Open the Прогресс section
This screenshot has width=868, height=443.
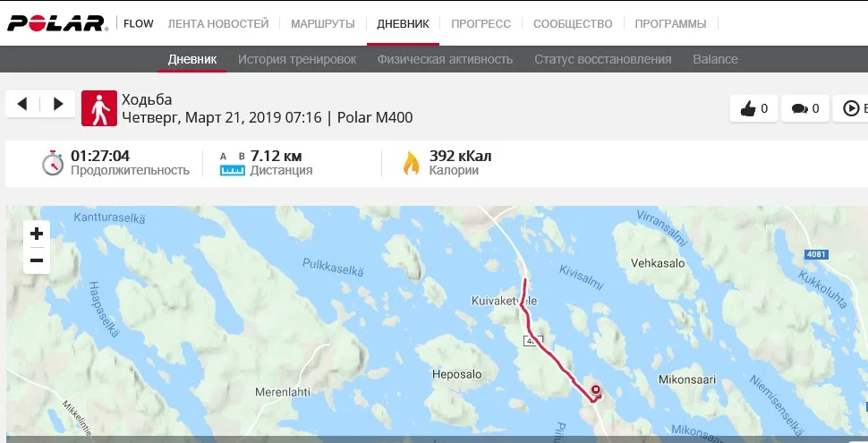481,24
